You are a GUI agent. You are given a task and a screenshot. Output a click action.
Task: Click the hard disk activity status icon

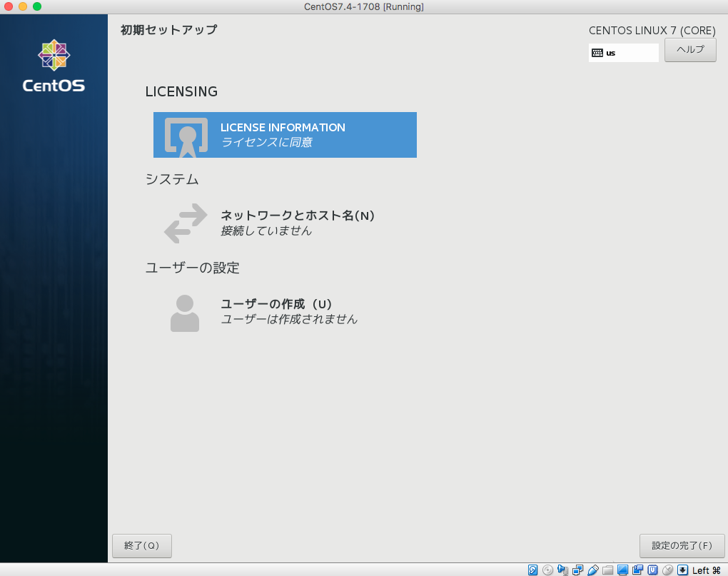coord(531,570)
